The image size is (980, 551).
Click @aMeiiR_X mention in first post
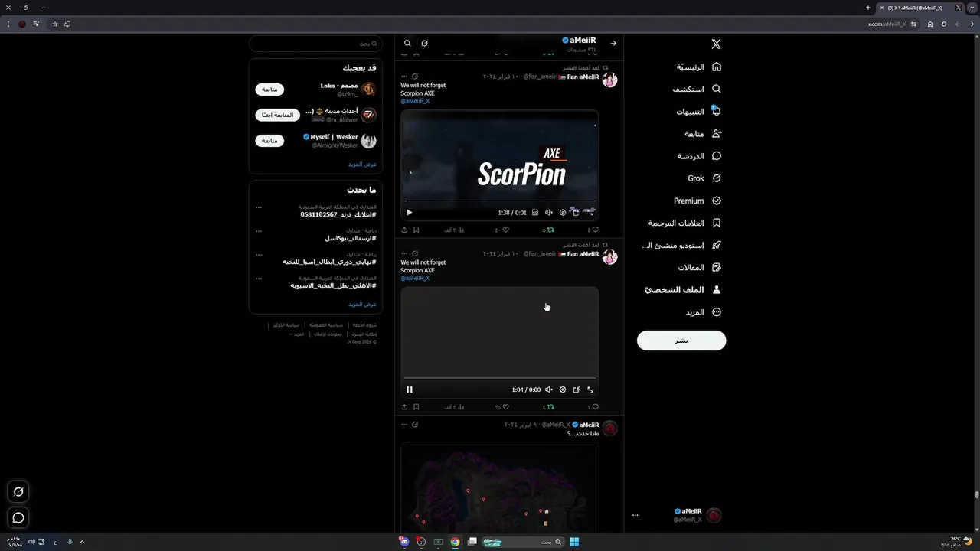pos(415,101)
